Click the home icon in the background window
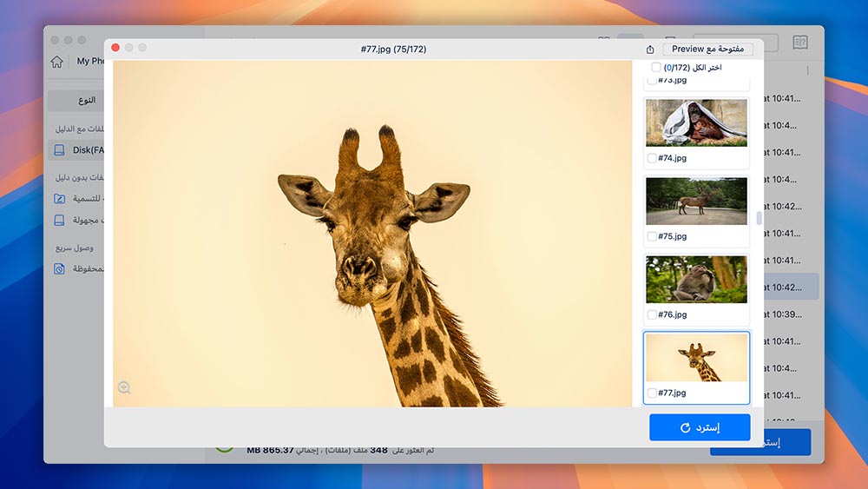 (57, 62)
